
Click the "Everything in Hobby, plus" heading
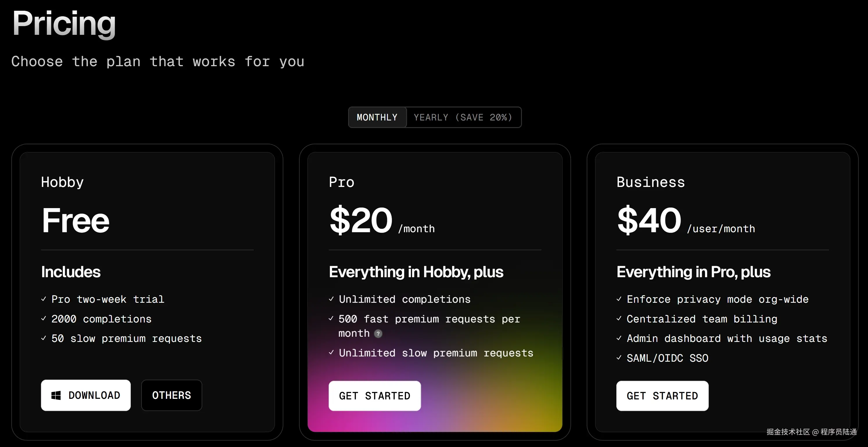click(x=416, y=272)
